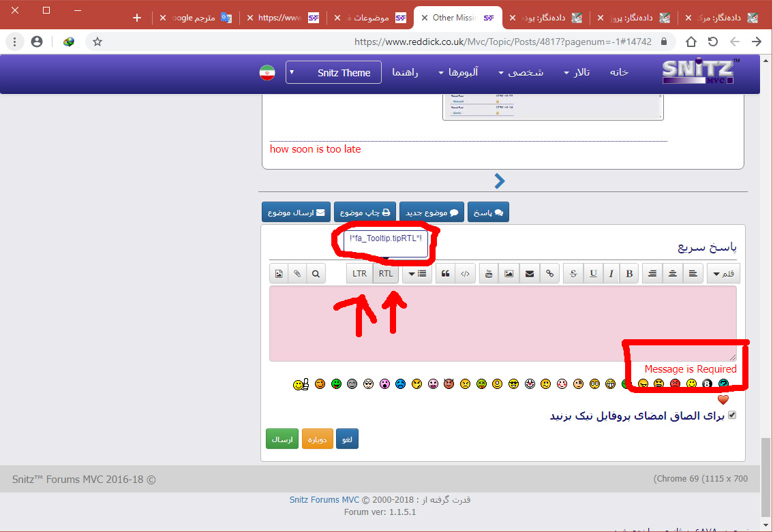Insert a YouTube video via toolbar
773x532 pixels.
point(489,274)
